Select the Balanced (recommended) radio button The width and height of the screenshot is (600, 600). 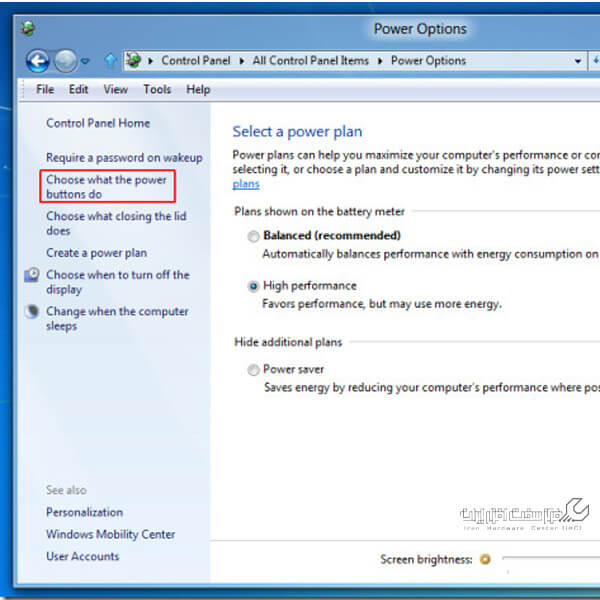click(253, 236)
